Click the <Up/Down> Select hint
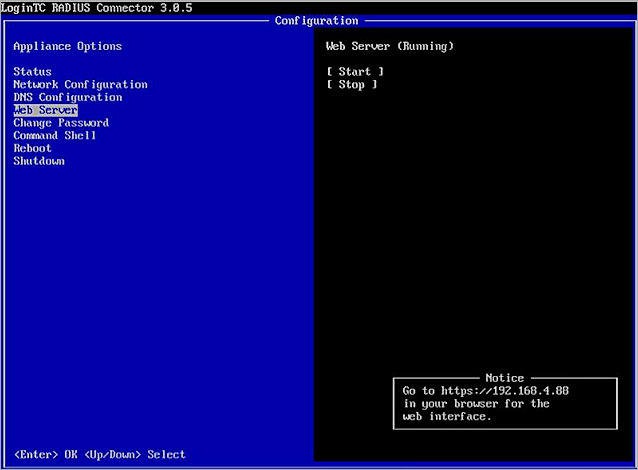Image resolution: width=638 pixels, height=470 pixels. (135, 455)
